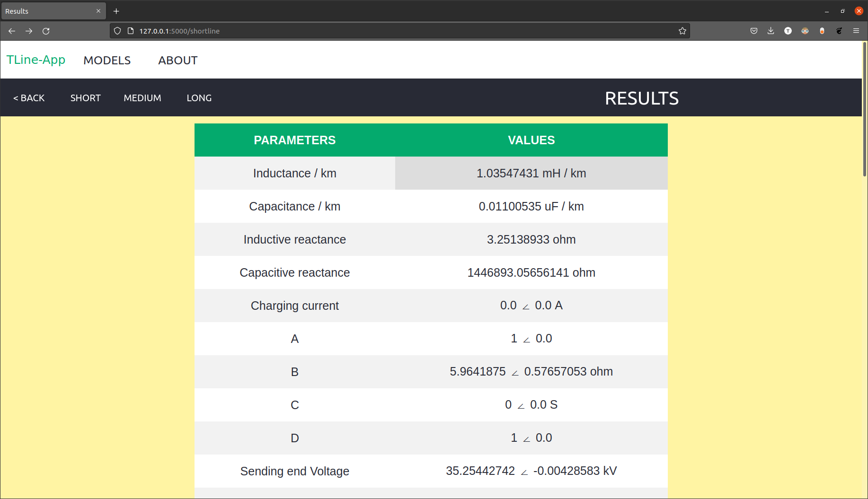Screen dimensions: 868x499
Task: Select the value 0.01100535 uF / km
Action: point(531,206)
